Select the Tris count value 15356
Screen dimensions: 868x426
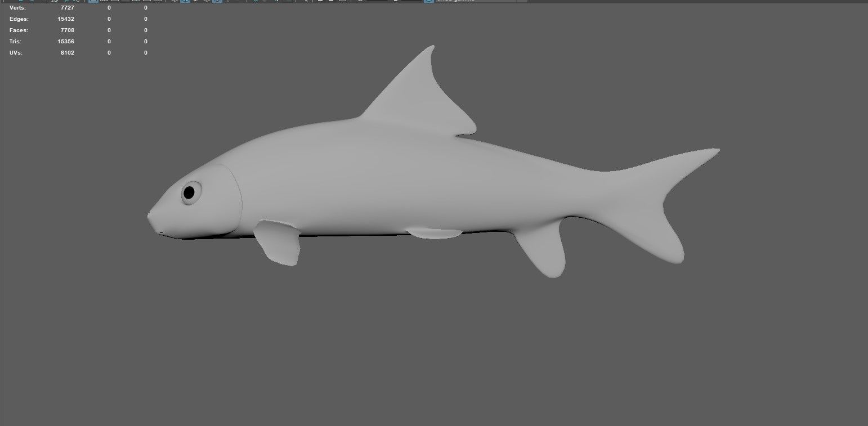coord(66,42)
